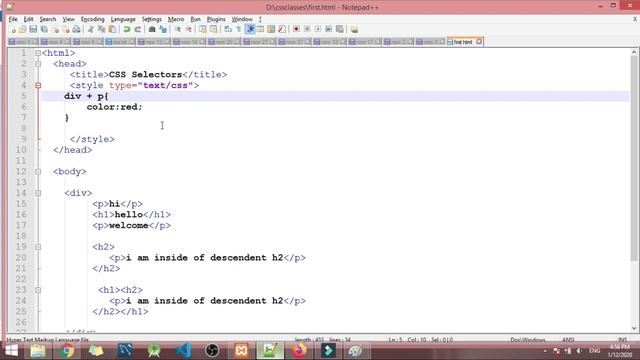Cut selection with the scissors icon
The width and height of the screenshot is (640, 360).
pyautogui.click(x=91, y=29)
